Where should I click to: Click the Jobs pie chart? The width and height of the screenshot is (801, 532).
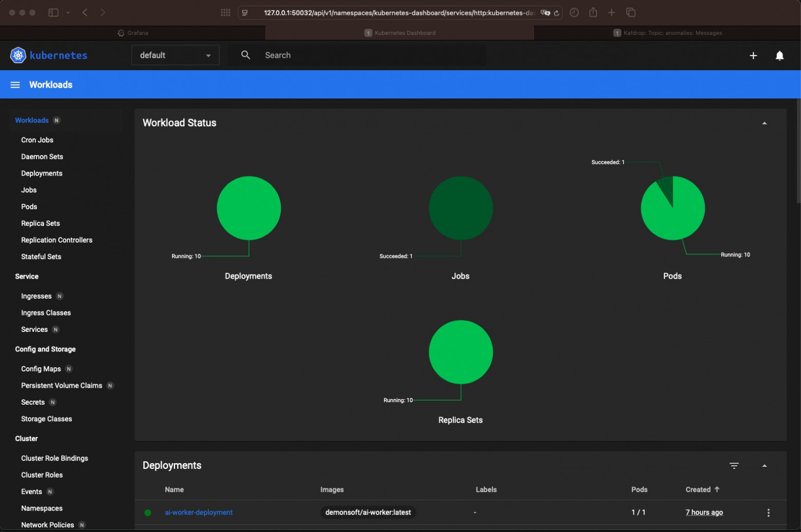pos(461,208)
